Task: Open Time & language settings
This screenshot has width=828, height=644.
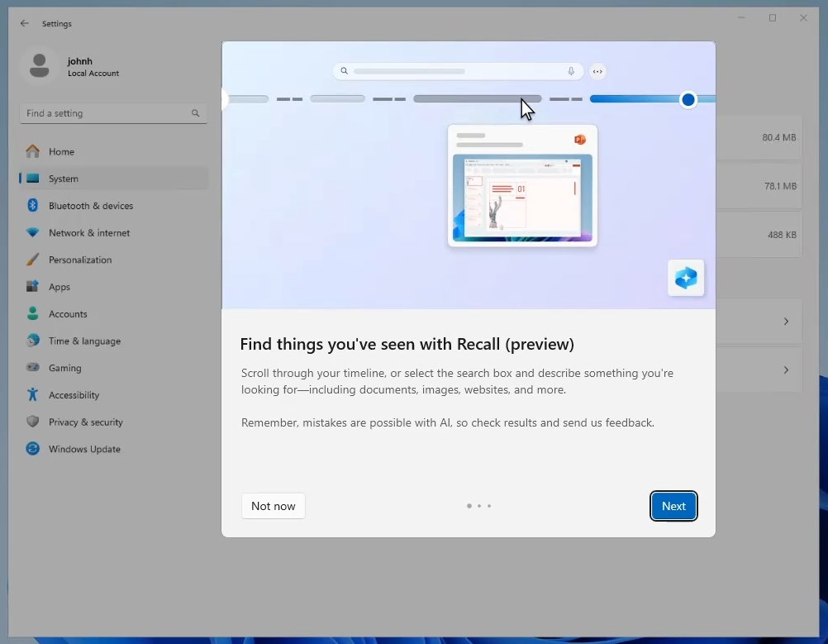Action: [x=114, y=341]
